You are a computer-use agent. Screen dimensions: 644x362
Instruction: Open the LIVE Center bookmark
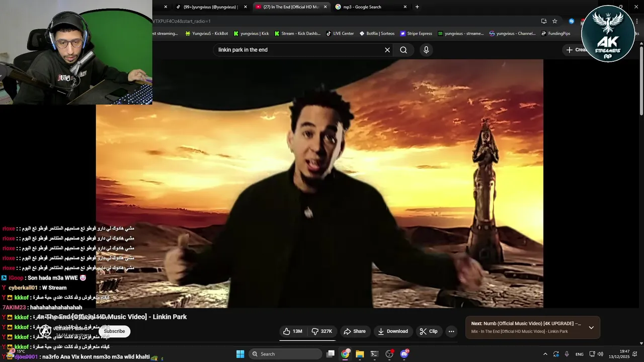point(340,34)
